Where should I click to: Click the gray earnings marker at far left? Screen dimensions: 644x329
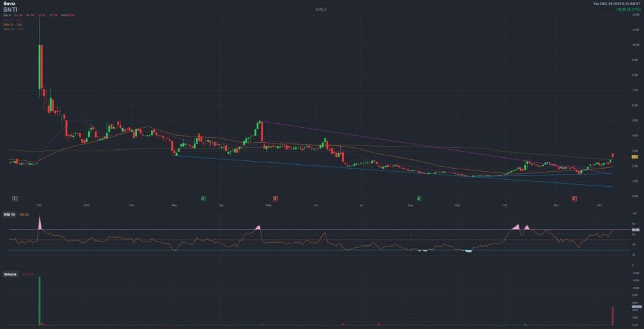click(14, 198)
